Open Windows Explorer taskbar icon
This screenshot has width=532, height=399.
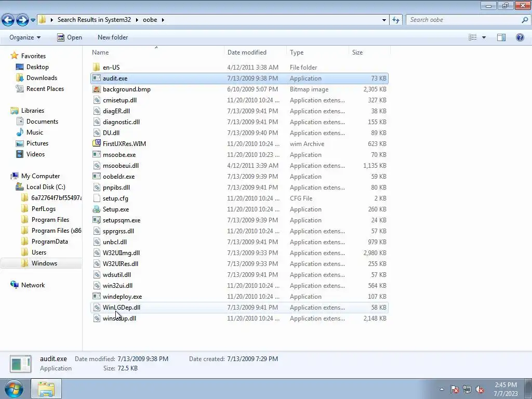[46, 389]
